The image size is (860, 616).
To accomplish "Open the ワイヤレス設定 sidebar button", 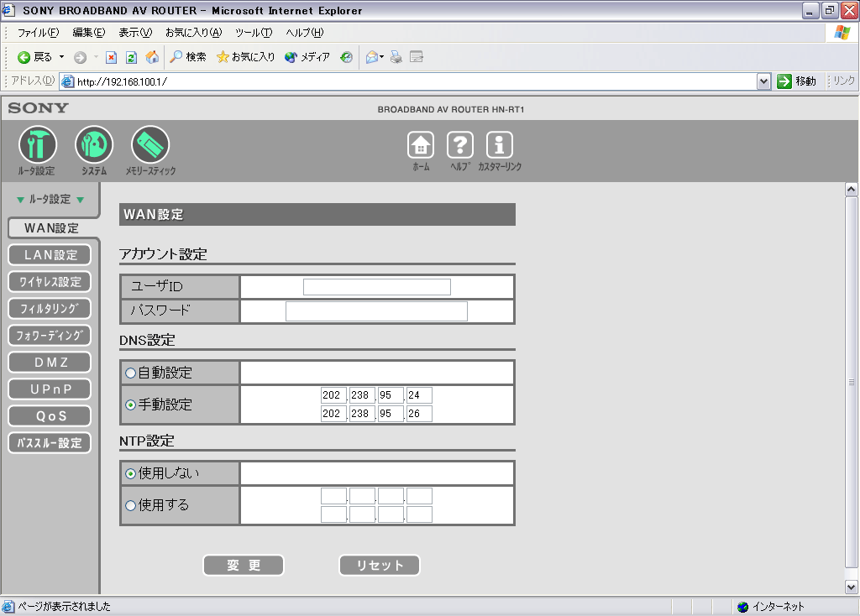I will [x=50, y=282].
